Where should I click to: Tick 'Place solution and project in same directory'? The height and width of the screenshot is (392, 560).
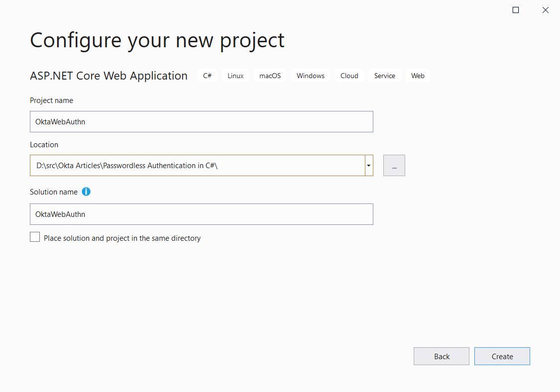pos(35,237)
